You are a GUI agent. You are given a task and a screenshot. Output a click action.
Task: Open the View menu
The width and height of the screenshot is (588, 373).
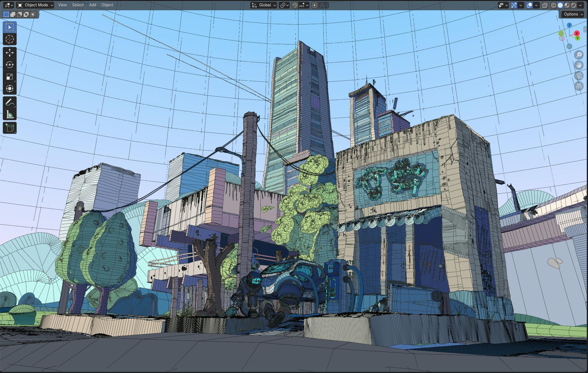click(62, 5)
